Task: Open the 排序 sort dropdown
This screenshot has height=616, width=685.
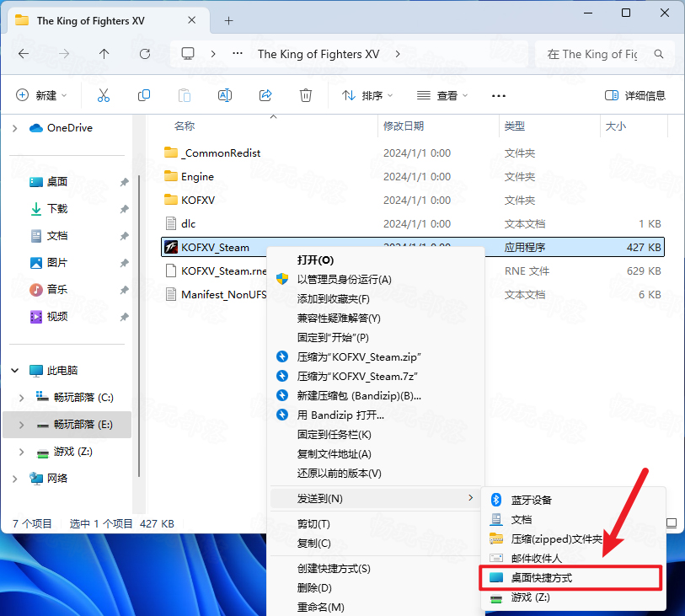Action: pos(367,95)
